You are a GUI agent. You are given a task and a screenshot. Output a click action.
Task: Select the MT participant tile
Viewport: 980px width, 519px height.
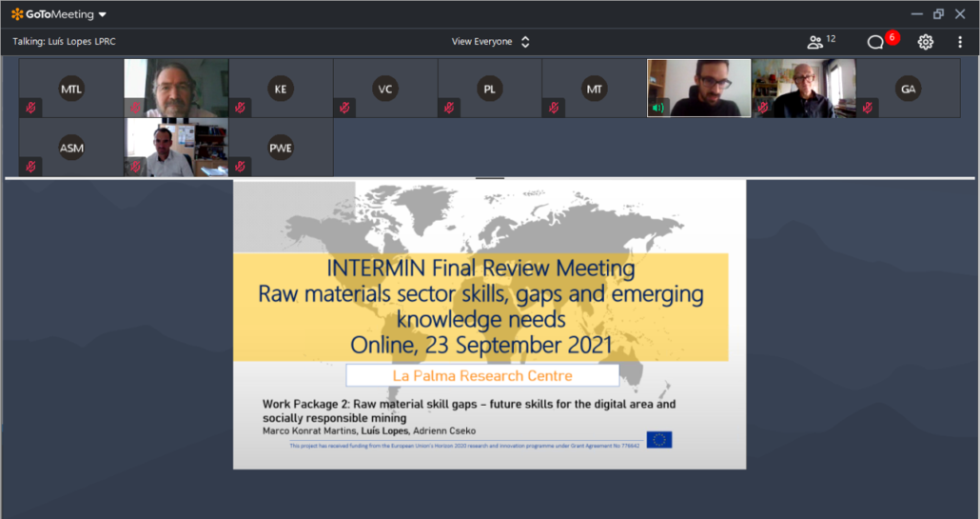coord(595,89)
